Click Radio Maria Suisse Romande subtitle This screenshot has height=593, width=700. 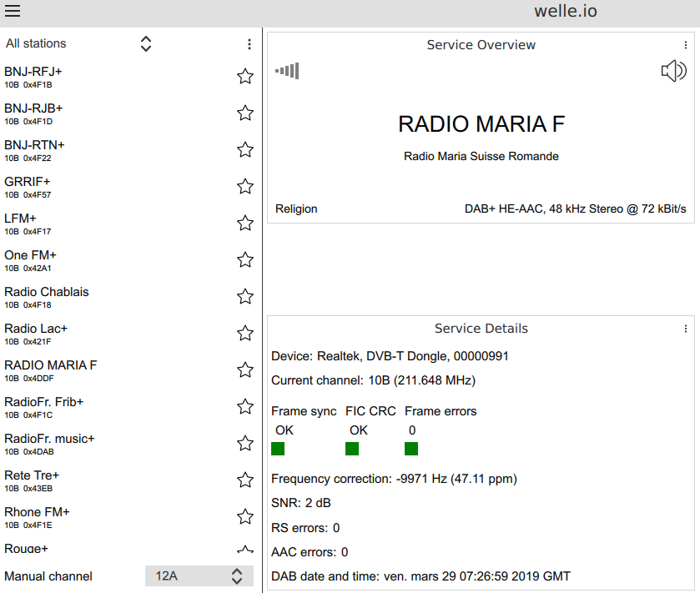click(481, 156)
